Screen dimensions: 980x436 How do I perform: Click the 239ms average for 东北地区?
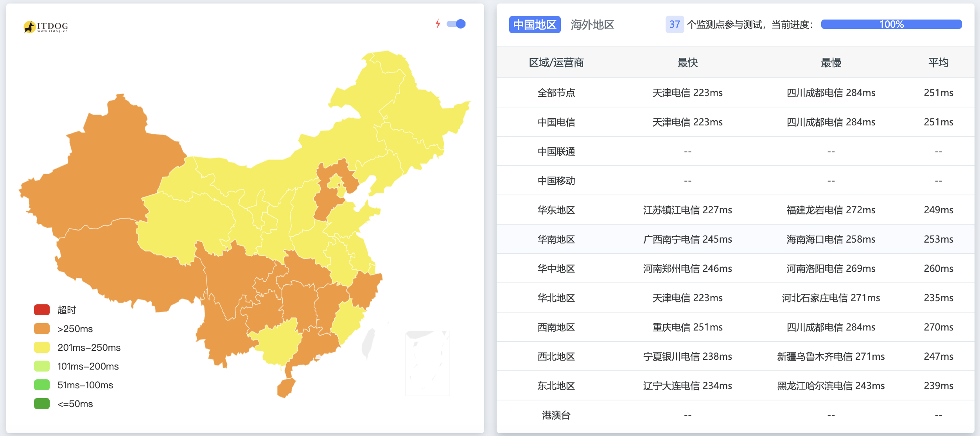click(939, 386)
